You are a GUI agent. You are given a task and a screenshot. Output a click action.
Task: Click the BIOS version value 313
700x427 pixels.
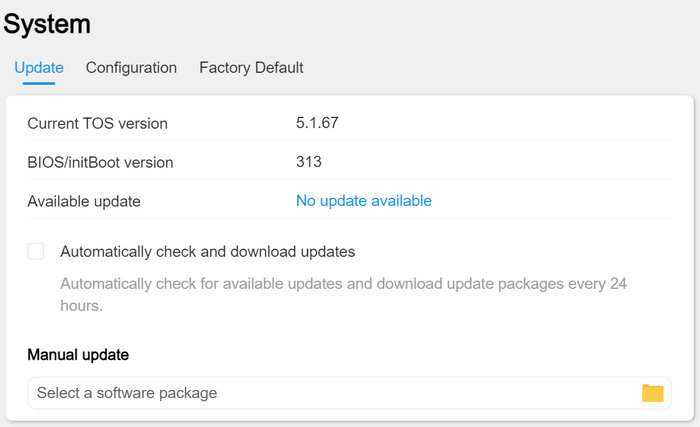pos(308,162)
